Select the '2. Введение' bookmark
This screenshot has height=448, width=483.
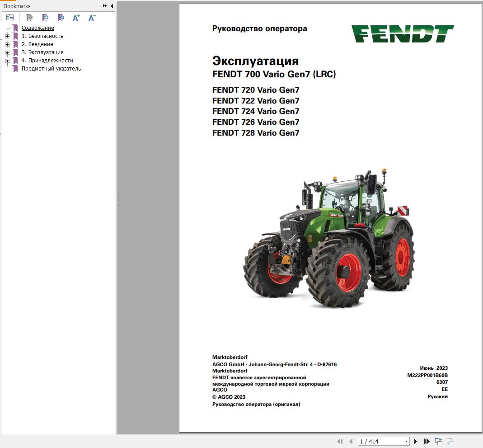pyautogui.click(x=37, y=44)
